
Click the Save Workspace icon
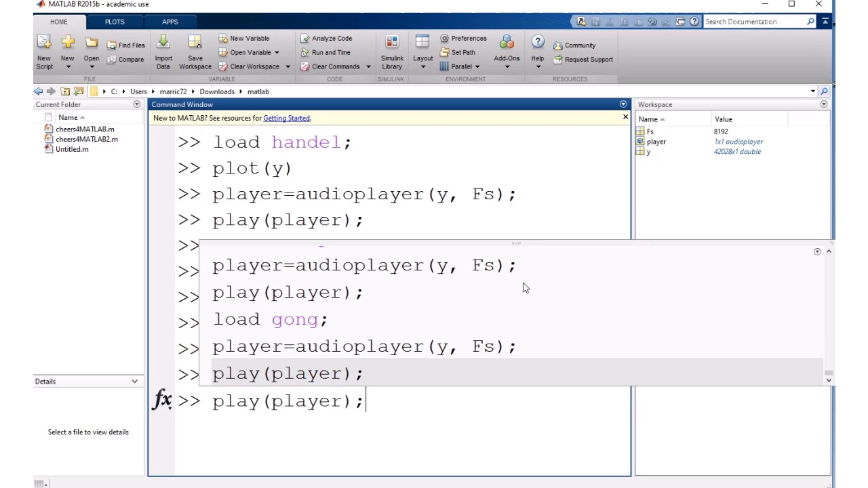[195, 43]
